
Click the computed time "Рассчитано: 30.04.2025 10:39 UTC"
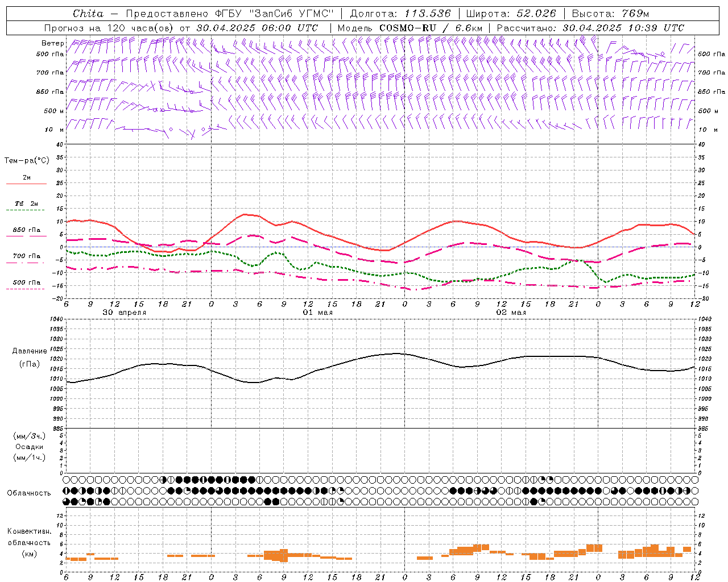pyautogui.click(x=590, y=28)
